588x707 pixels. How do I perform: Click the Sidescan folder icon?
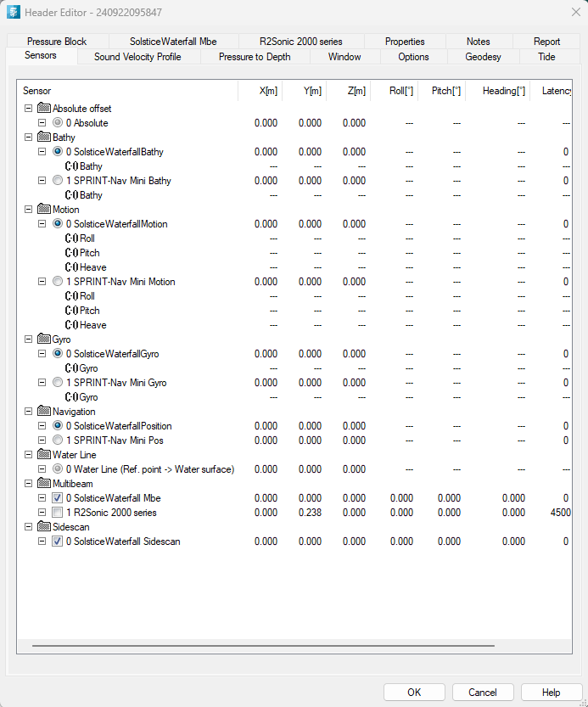[44, 526]
